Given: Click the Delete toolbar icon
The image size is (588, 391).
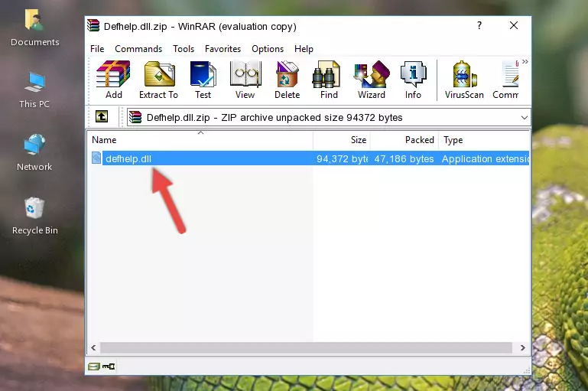Looking at the screenshot, I should (288, 80).
